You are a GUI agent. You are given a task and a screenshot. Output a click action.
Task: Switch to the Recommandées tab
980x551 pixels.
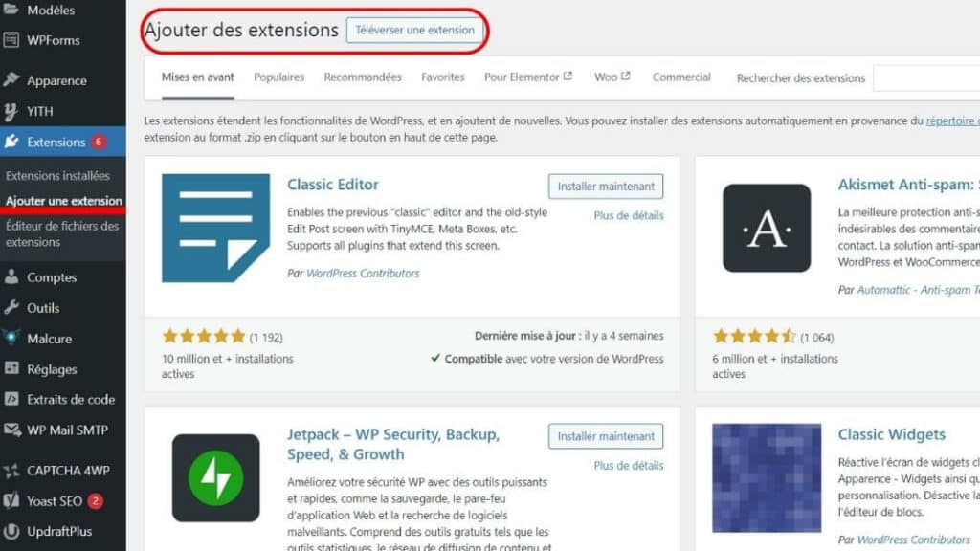[x=363, y=77]
